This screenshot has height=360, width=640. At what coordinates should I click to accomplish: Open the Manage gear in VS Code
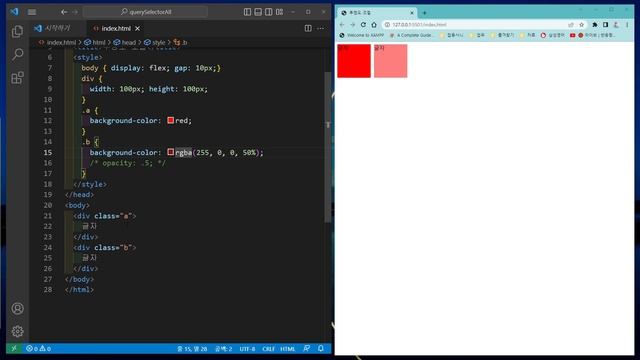[17, 331]
